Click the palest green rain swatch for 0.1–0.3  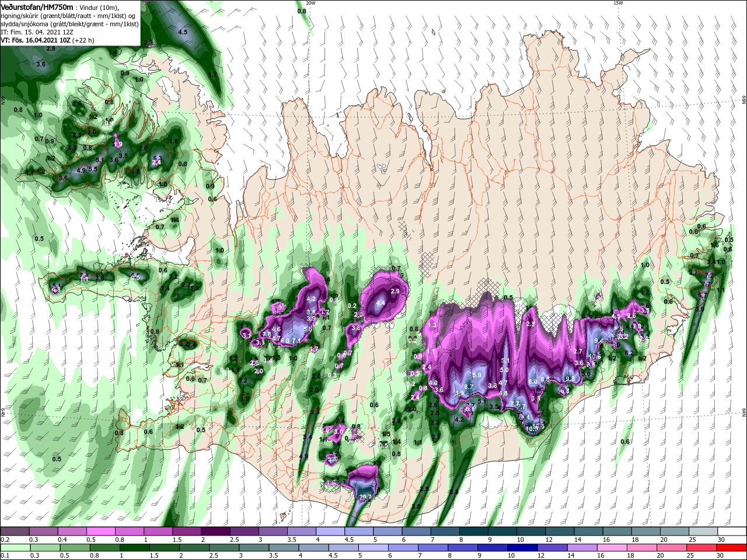click(15, 547)
